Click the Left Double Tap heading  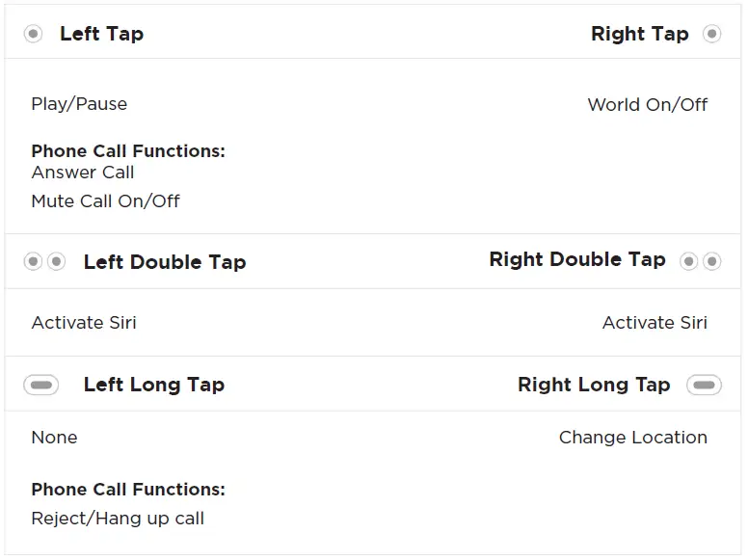tap(165, 262)
